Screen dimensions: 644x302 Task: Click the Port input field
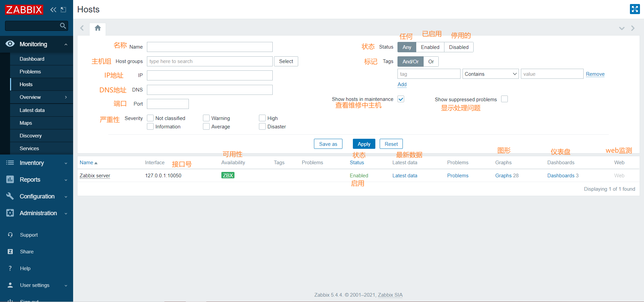[x=168, y=104]
